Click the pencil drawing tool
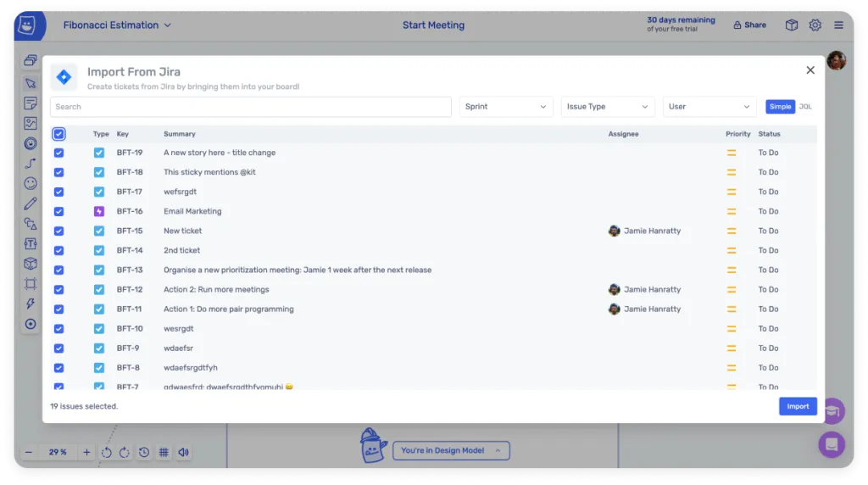The height and width of the screenshot is (485, 868). pos(31,203)
